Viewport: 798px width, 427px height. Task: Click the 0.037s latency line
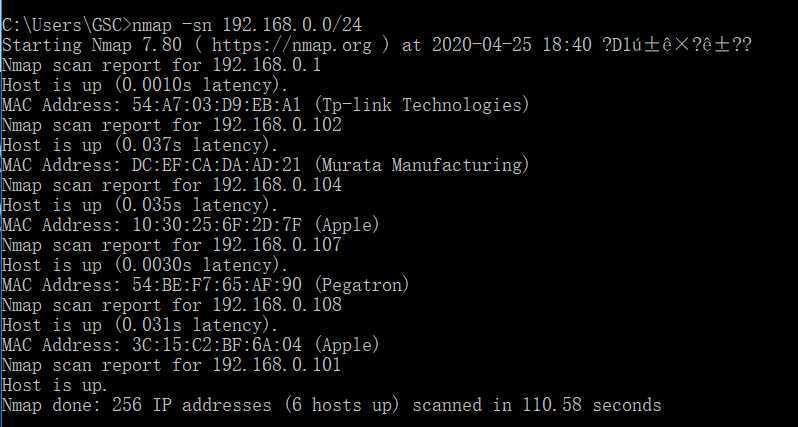pos(140,146)
